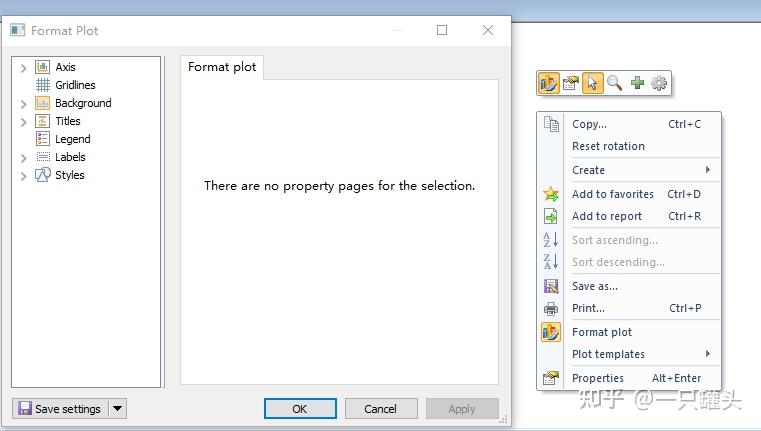Screen dimensions: 761x431
Task: Select Copy... in the context menu
Action: (589, 124)
